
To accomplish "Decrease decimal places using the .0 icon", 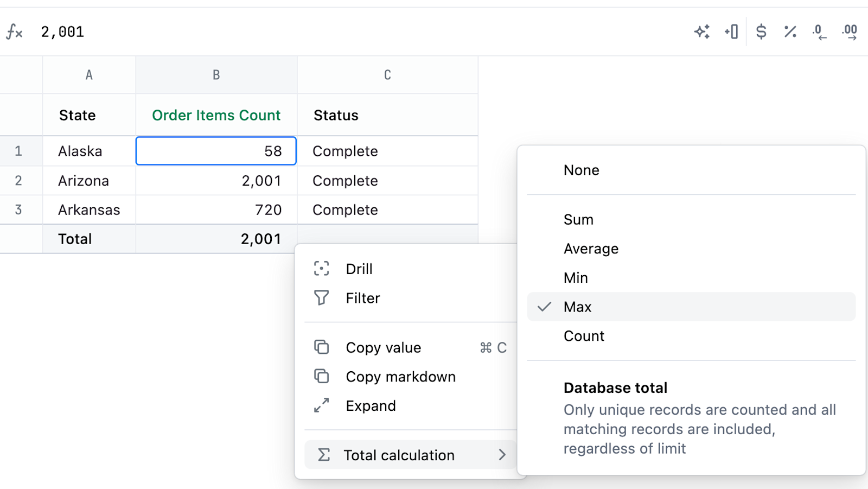I will click(819, 32).
